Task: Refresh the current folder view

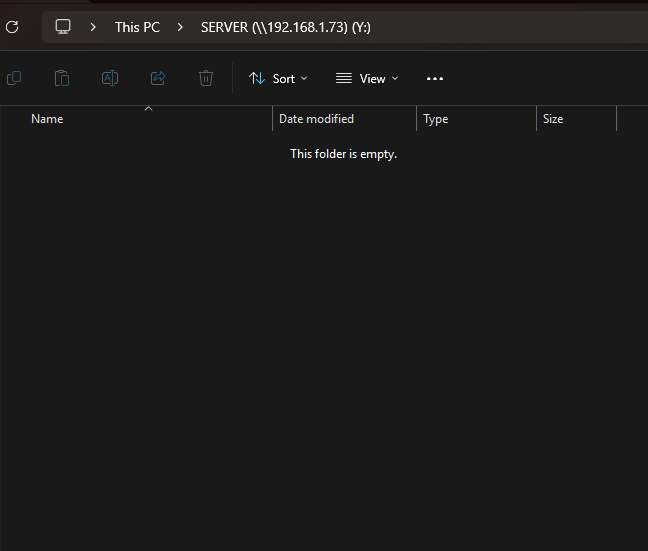Action: 12,27
